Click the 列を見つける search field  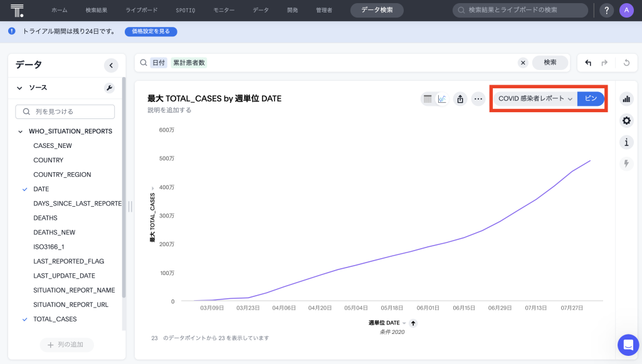pos(65,112)
